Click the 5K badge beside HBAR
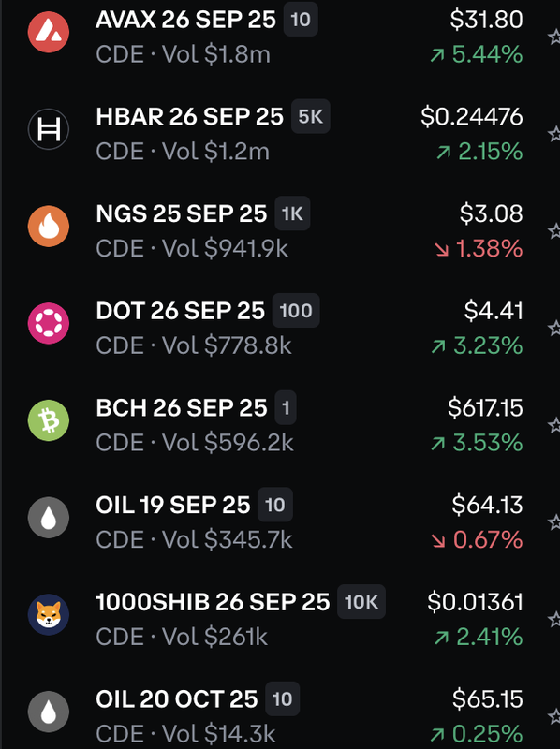This screenshot has height=749, width=560. (311, 116)
